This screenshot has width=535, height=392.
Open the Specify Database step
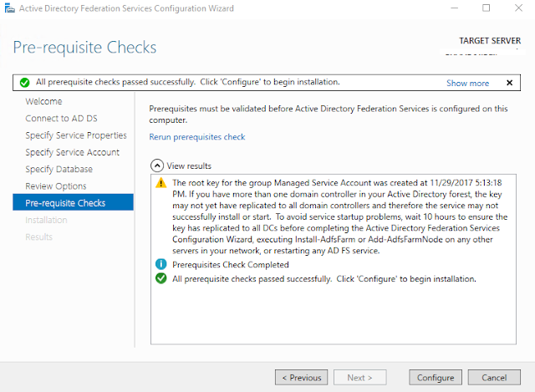59,169
